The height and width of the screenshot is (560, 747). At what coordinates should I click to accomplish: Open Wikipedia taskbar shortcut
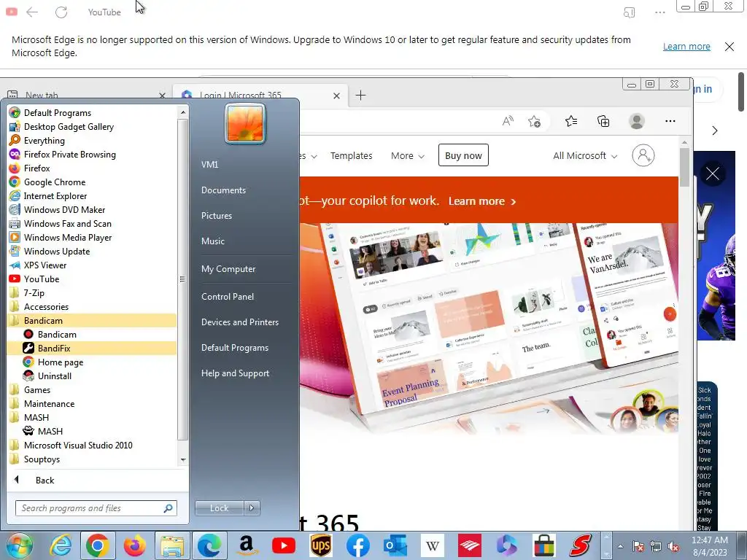pyautogui.click(x=433, y=545)
